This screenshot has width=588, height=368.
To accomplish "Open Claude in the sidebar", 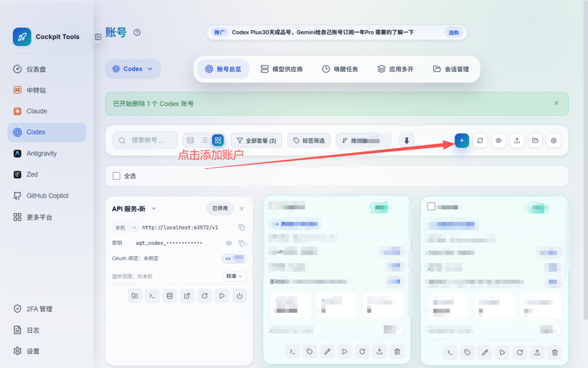I will [47, 111].
